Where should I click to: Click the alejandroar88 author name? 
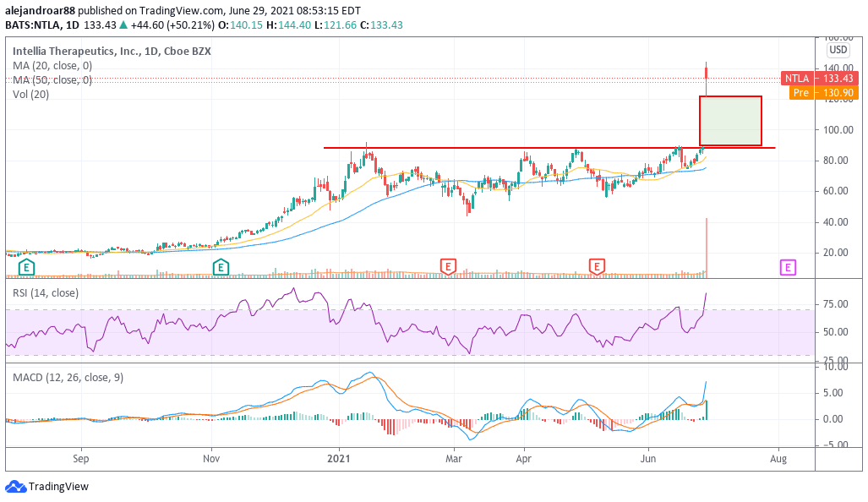coord(40,10)
